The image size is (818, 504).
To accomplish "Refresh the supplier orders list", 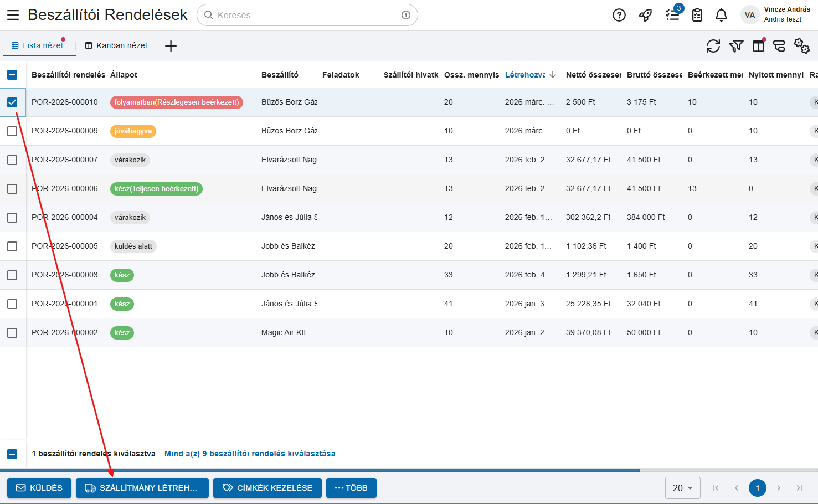I will click(713, 46).
